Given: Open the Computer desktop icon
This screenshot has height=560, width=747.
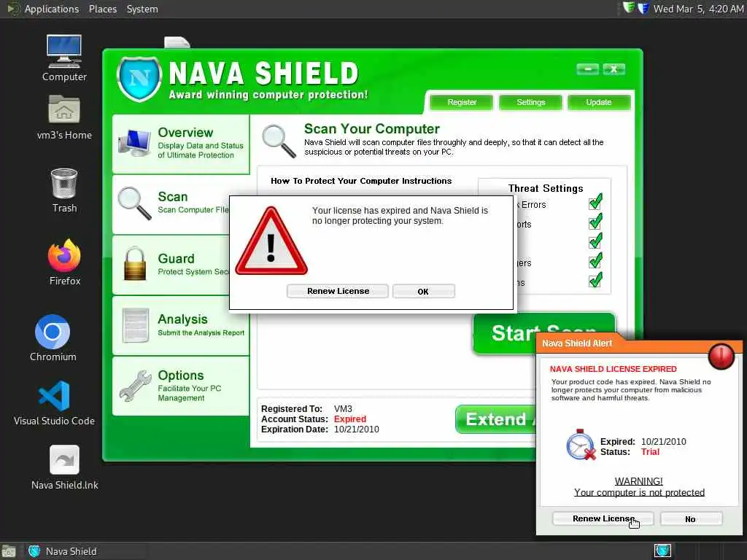Looking at the screenshot, I should (64, 57).
